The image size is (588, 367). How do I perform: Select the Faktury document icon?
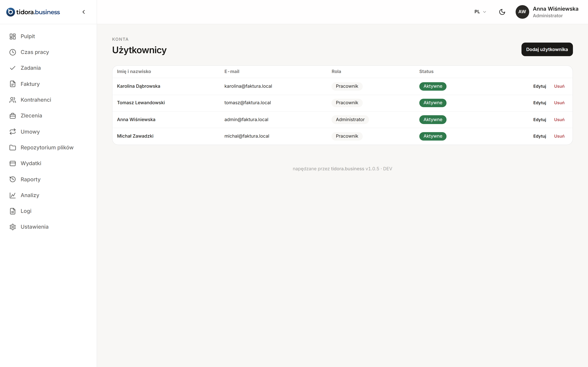click(13, 84)
